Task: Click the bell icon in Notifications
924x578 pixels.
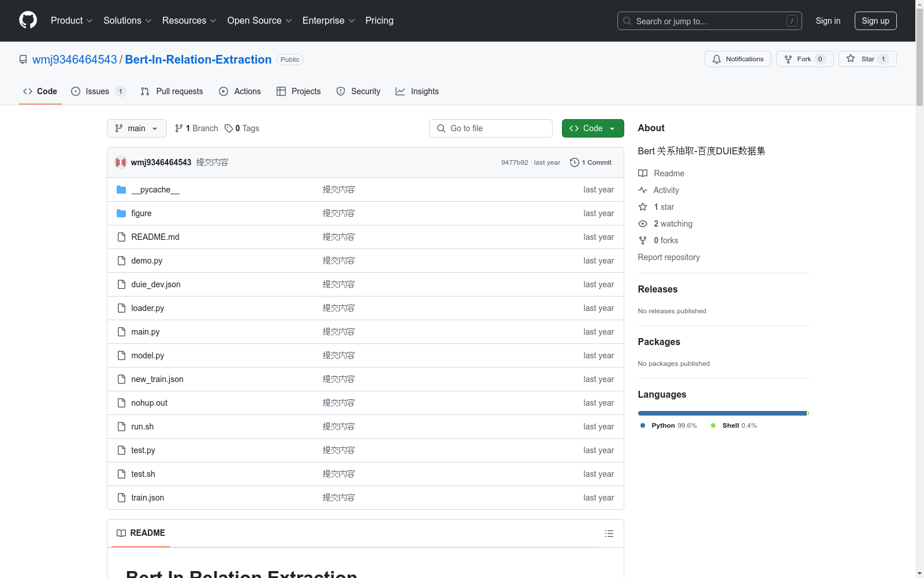Action: pos(717,59)
